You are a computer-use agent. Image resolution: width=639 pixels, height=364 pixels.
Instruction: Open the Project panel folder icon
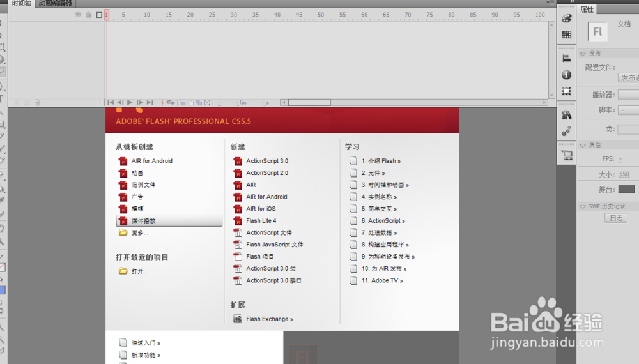567,155
